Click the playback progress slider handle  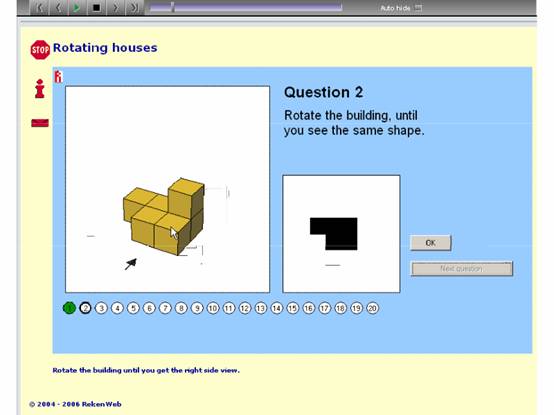tap(172, 7)
